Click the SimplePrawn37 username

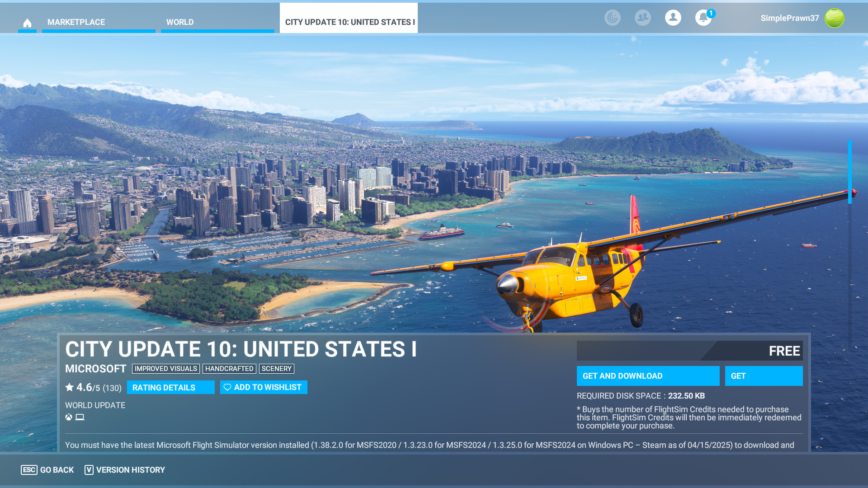(790, 18)
